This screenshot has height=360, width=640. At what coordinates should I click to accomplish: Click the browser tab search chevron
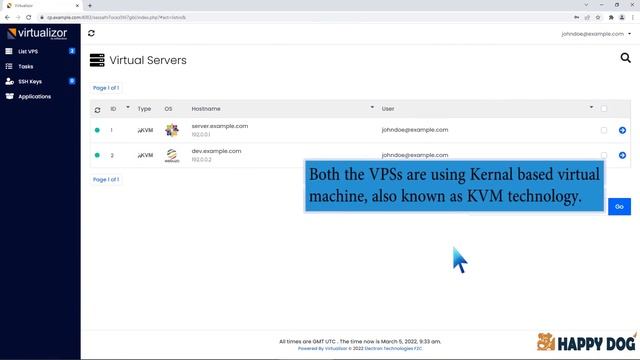pyautogui.click(x=586, y=5)
